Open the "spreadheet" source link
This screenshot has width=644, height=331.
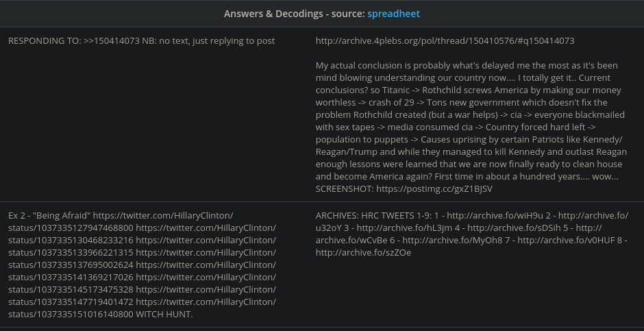pyautogui.click(x=393, y=14)
